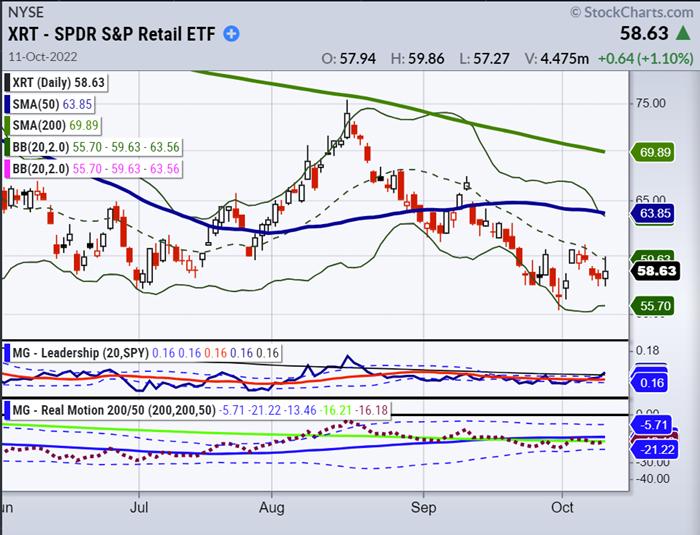Click the StockCharts.com copyright text
The width and height of the screenshot is (700, 535).
pos(632,12)
